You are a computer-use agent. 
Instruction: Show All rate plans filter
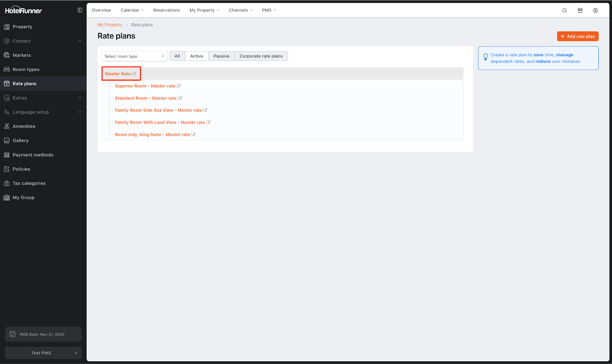pyautogui.click(x=177, y=56)
